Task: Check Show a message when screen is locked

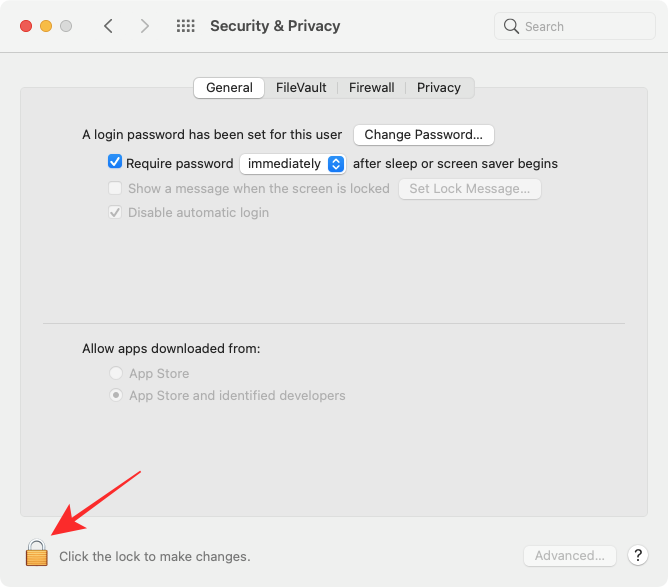Action: click(x=115, y=188)
